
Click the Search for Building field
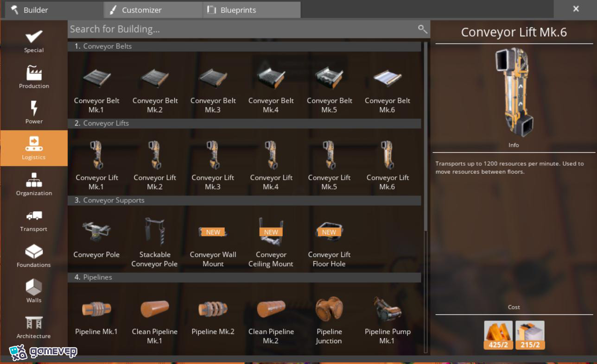coord(249,29)
